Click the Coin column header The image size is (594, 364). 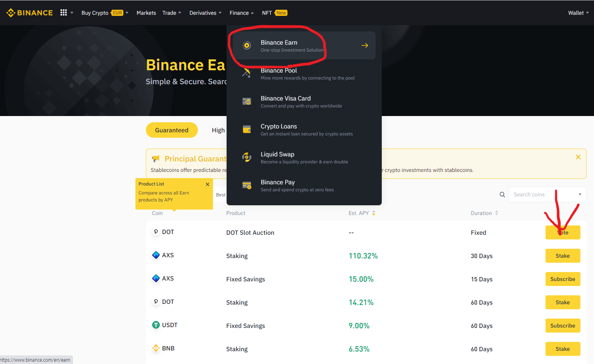[157, 213]
